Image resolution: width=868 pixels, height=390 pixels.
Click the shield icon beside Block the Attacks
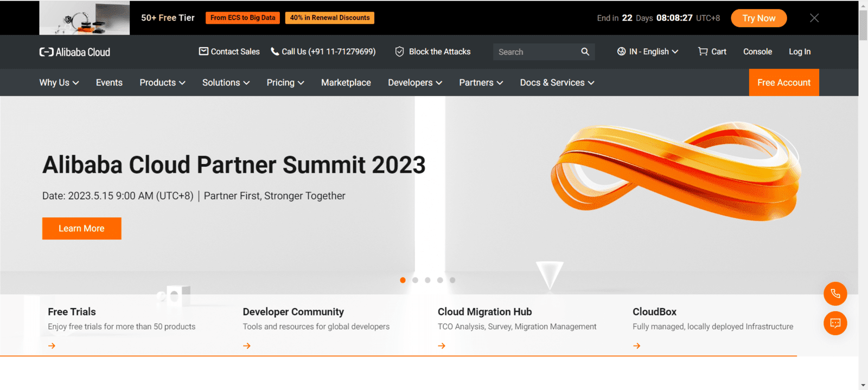pyautogui.click(x=399, y=52)
